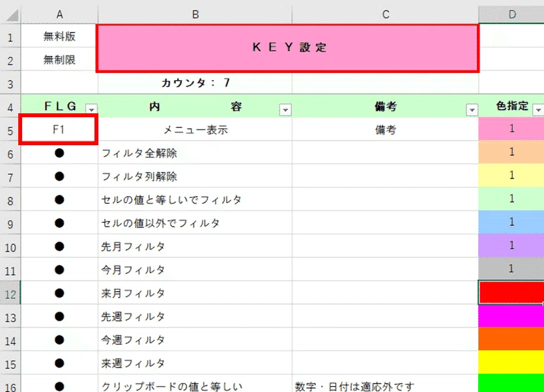
Task: Click the メニュー表示 cell
Action: pyautogui.click(x=195, y=130)
